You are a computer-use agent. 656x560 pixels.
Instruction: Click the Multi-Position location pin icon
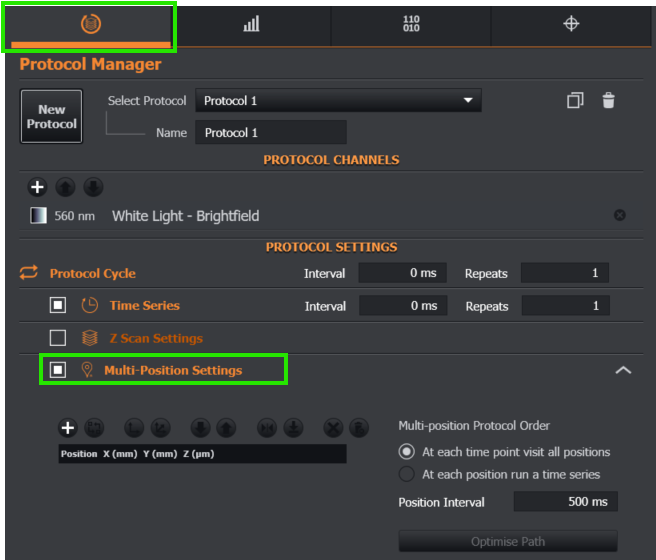pos(87,370)
